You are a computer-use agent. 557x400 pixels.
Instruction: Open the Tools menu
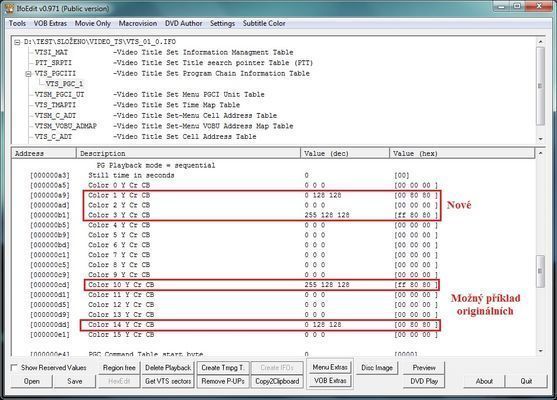point(17,23)
